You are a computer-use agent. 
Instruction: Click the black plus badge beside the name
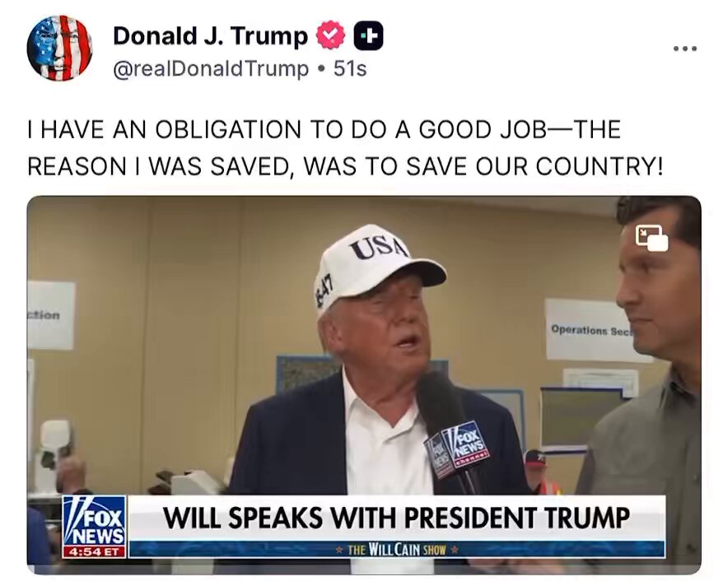pos(369,35)
